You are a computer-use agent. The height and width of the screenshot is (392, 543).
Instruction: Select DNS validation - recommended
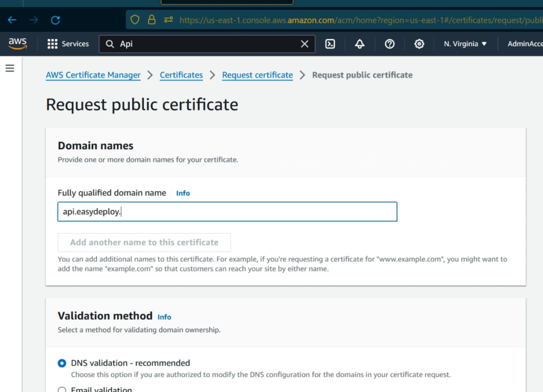tap(62, 363)
